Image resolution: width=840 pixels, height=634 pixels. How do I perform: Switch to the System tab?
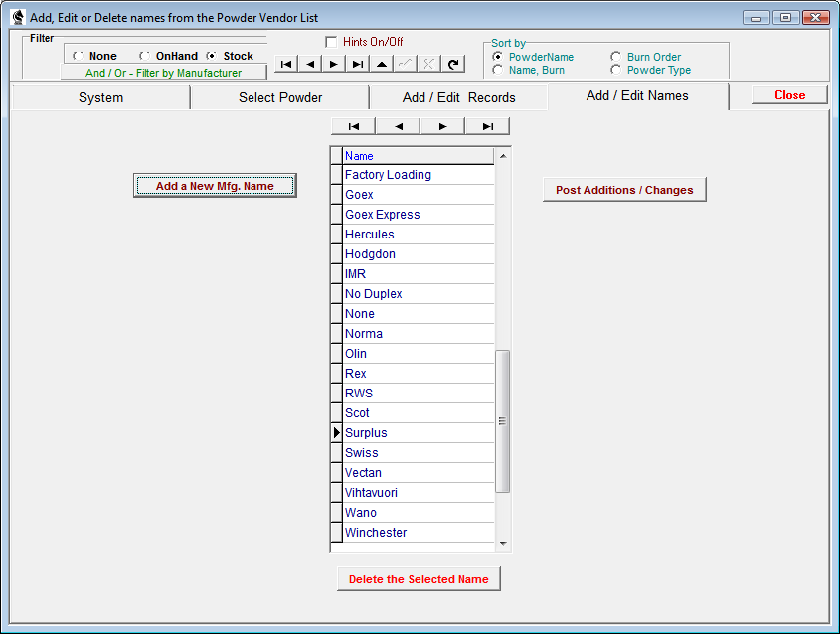(100, 98)
